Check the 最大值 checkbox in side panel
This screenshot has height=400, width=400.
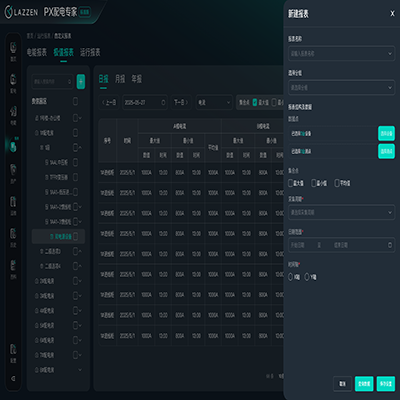click(290, 183)
